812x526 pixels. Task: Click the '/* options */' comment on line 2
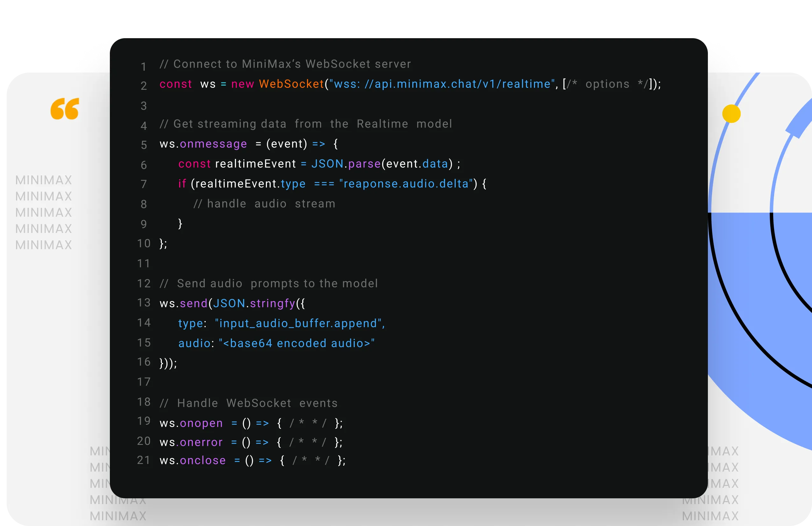[x=607, y=84]
